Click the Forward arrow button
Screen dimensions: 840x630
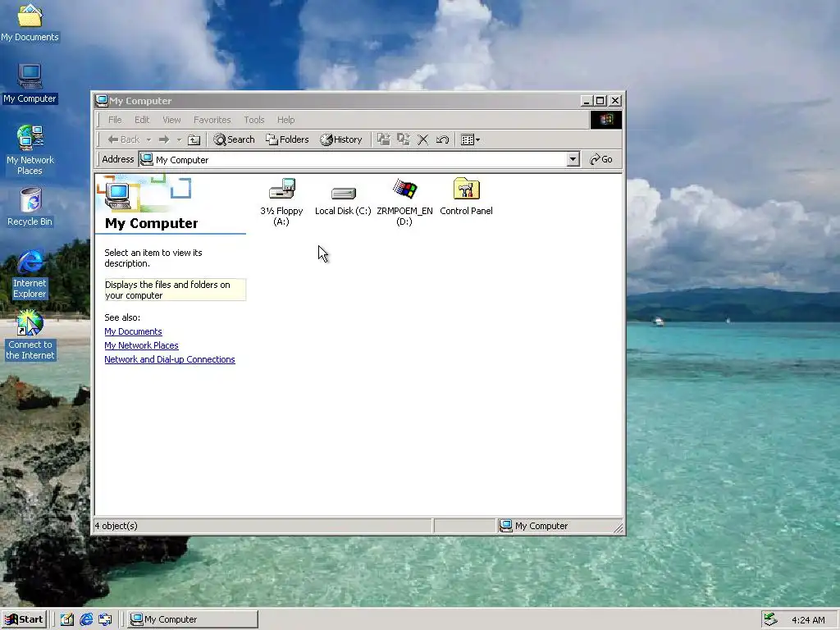coord(164,139)
